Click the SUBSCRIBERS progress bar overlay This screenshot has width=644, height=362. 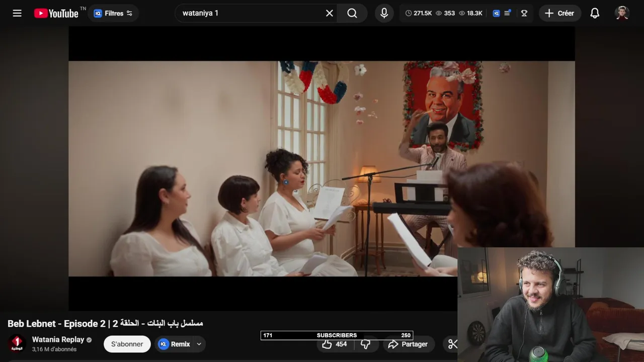337,335
